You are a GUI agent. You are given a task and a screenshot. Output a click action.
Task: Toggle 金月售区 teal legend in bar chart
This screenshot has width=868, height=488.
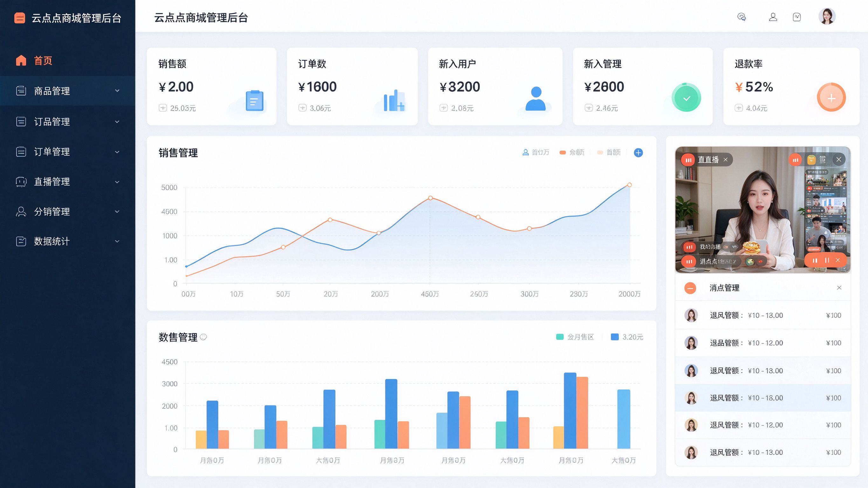click(575, 337)
